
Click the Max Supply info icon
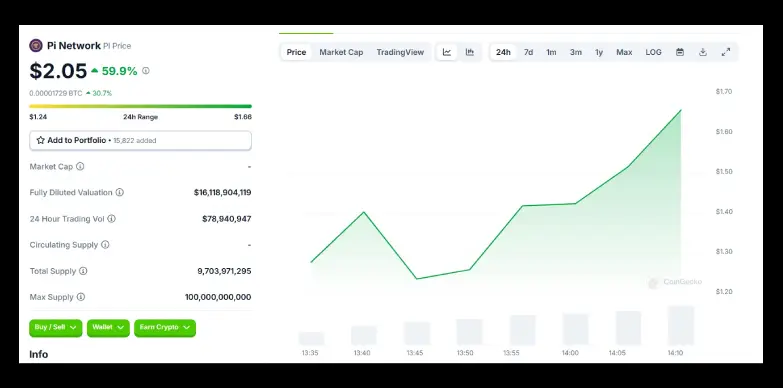coord(81,297)
